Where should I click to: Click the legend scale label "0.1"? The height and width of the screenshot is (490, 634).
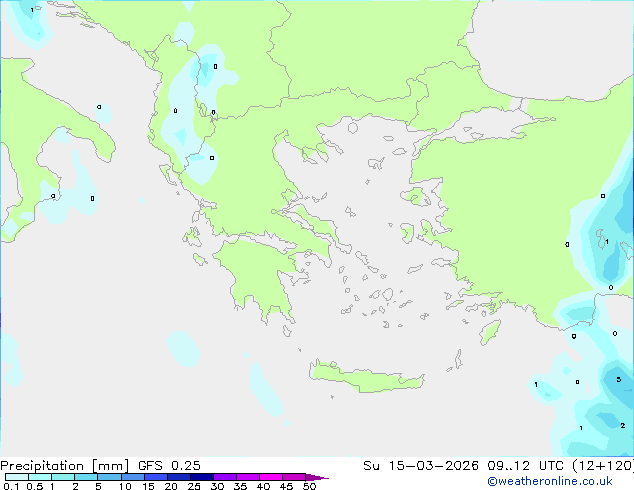point(12,486)
